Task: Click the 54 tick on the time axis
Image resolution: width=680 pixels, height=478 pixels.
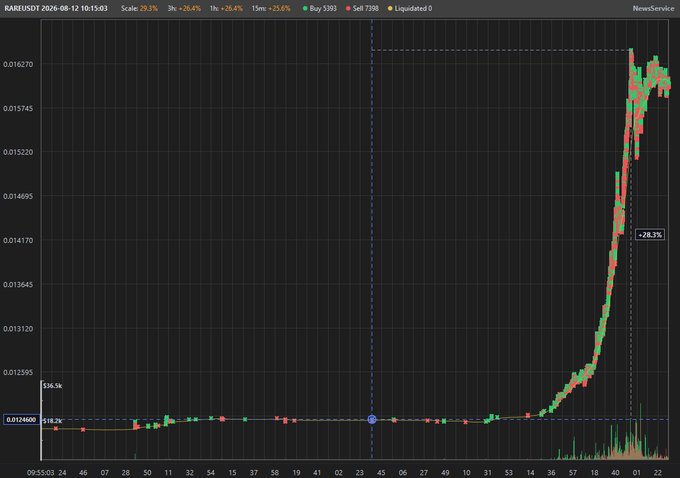Action: pyautogui.click(x=211, y=472)
